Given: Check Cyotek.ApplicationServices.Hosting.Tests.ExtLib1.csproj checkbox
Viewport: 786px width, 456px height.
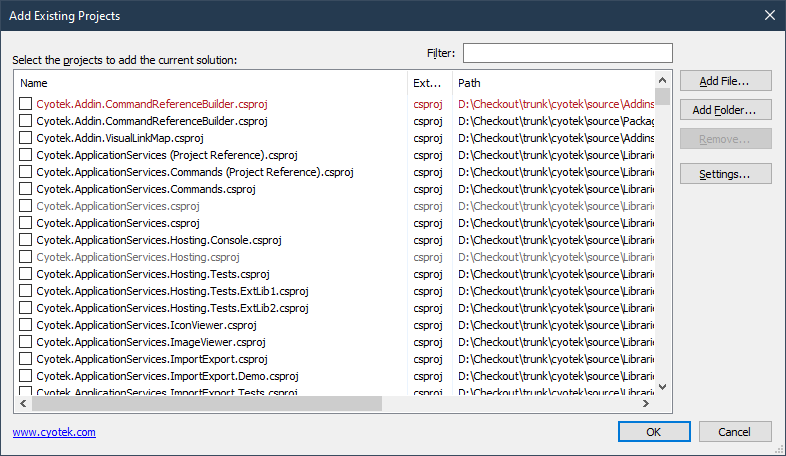Looking at the screenshot, I should pyautogui.click(x=26, y=291).
